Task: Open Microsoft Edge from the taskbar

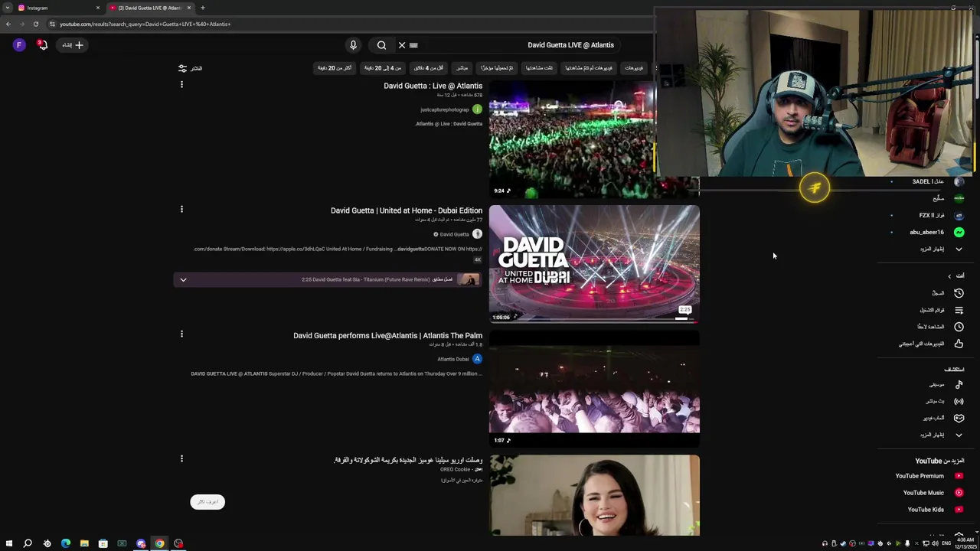Action: (x=66, y=543)
